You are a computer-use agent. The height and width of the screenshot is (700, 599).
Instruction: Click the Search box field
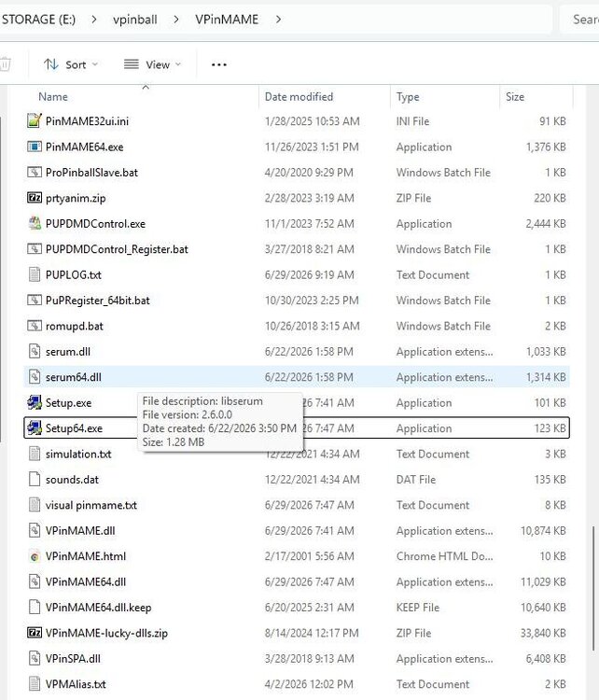[579, 20]
